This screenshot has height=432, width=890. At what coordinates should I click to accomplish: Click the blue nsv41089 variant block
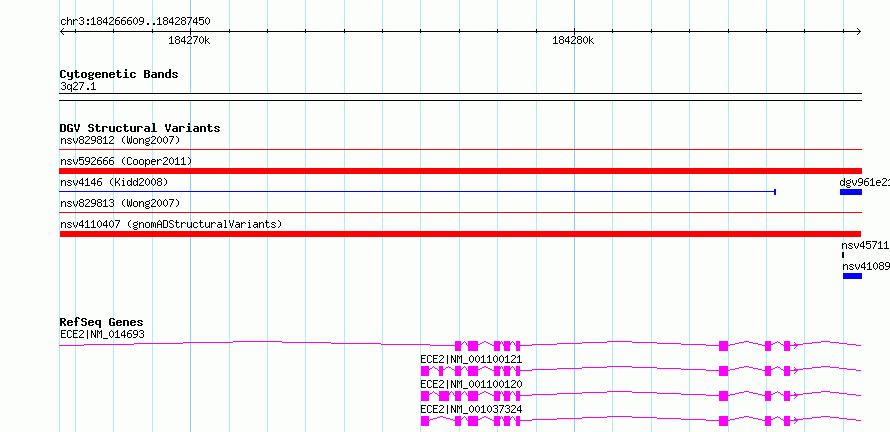[x=853, y=276]
